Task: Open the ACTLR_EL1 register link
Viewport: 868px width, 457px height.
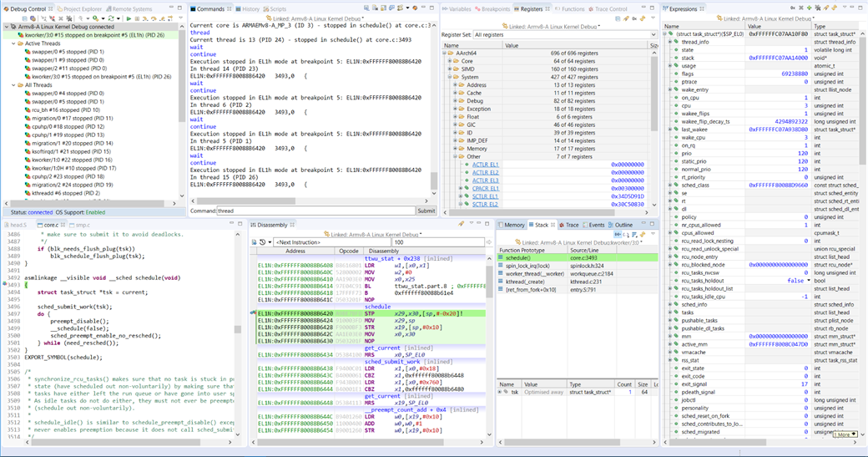Action: [485, 165]
